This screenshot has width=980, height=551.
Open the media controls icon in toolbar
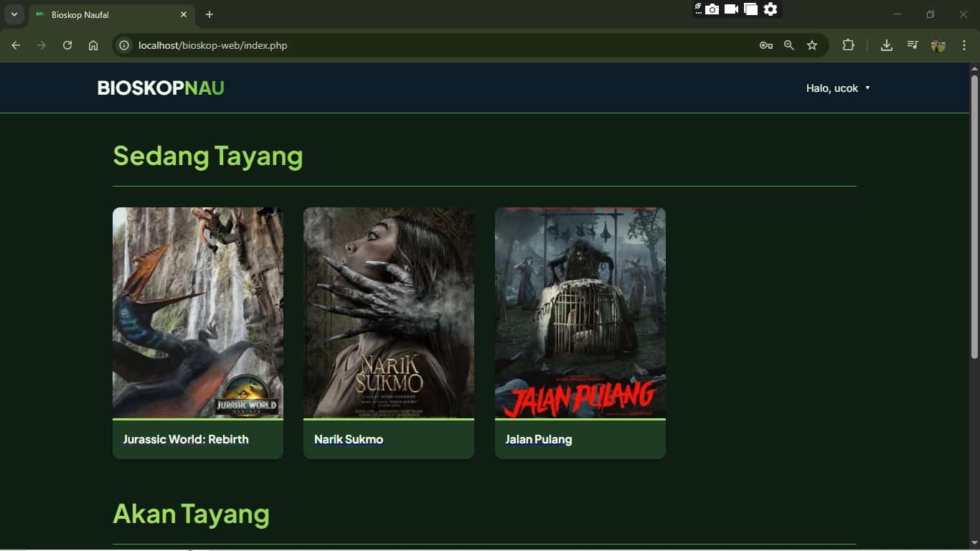[913, 45]
